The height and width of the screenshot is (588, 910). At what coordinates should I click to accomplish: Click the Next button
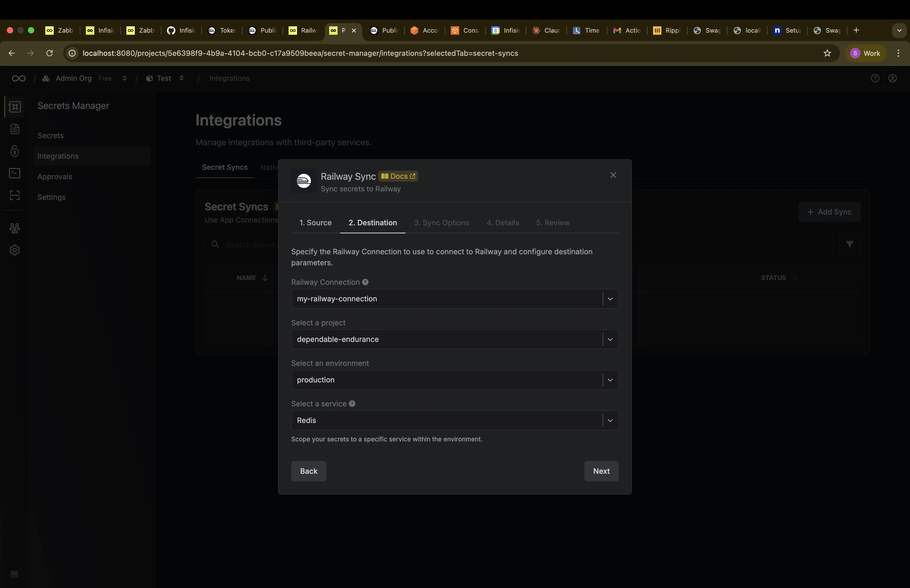[601, 471]
